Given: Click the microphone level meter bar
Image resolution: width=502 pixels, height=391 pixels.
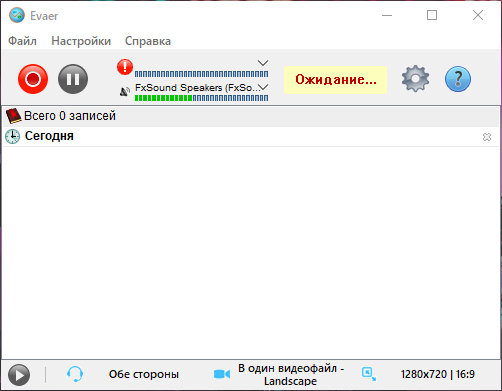Looking at the screenshot, I should [x=201, y=74].
